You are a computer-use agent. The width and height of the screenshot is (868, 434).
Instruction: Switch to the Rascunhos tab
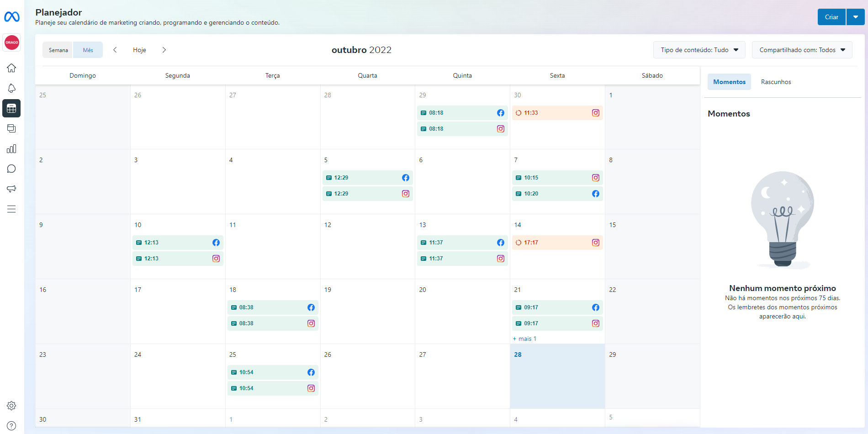pos(776,82)
